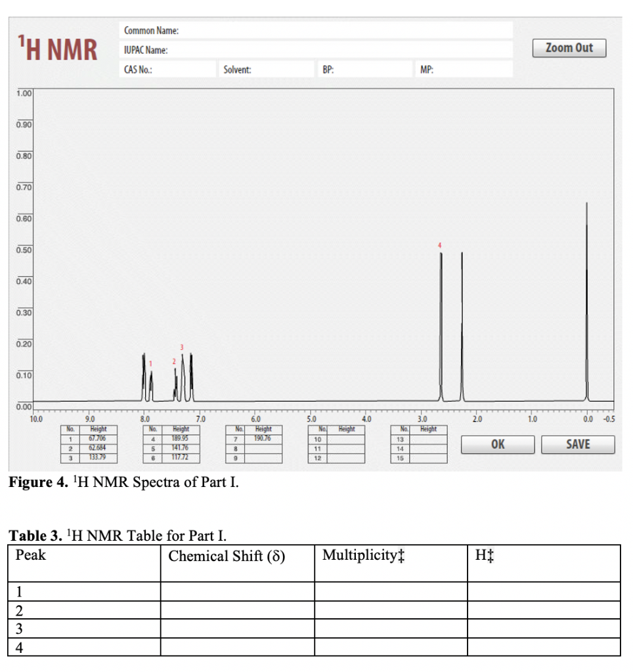Image resolution: width=633 pixels, height=672 pixels.
Task: Select peak marker 4 on the spectrum
Action: [x=439, y=245]
